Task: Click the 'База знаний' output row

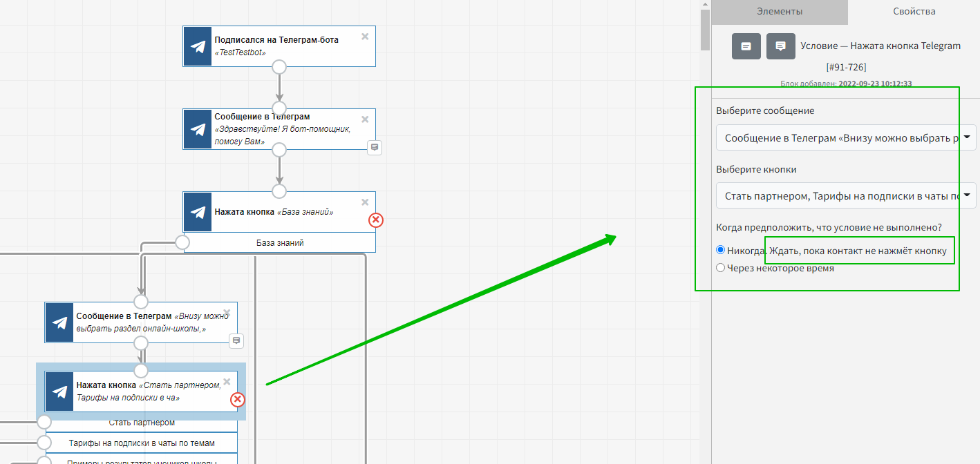Action: 280,243
